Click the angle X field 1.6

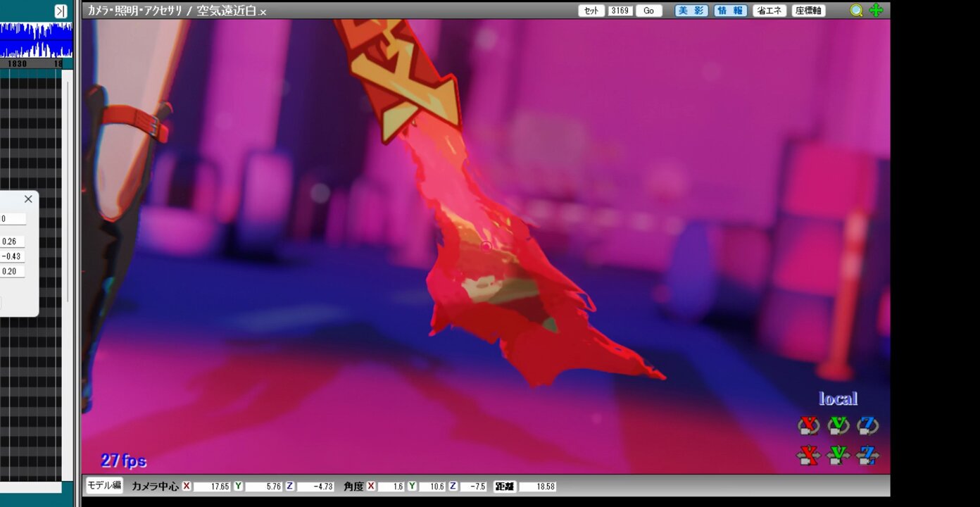coord(391,487)
